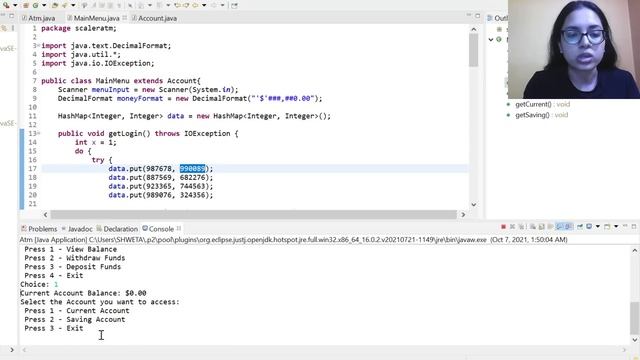Click Clear Console icon

[533, 227]
